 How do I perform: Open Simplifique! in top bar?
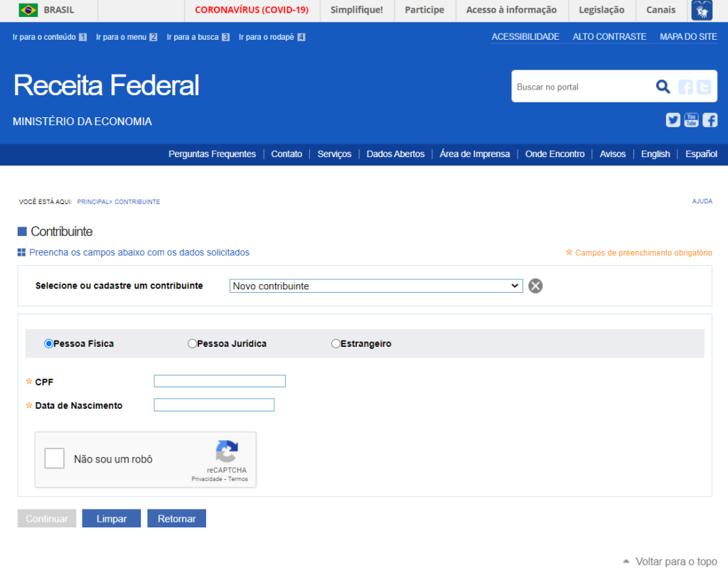[357, 10]
